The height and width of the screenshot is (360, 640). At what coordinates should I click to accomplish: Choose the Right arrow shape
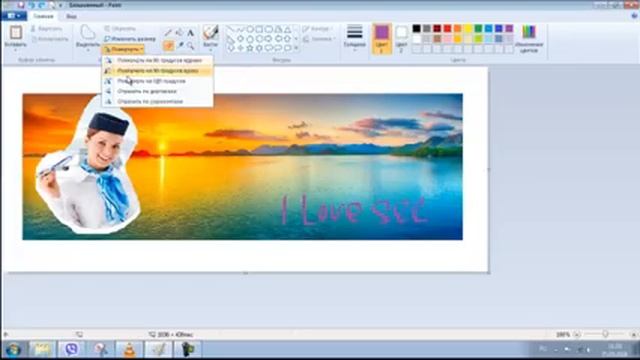click(x=269, y=38)
